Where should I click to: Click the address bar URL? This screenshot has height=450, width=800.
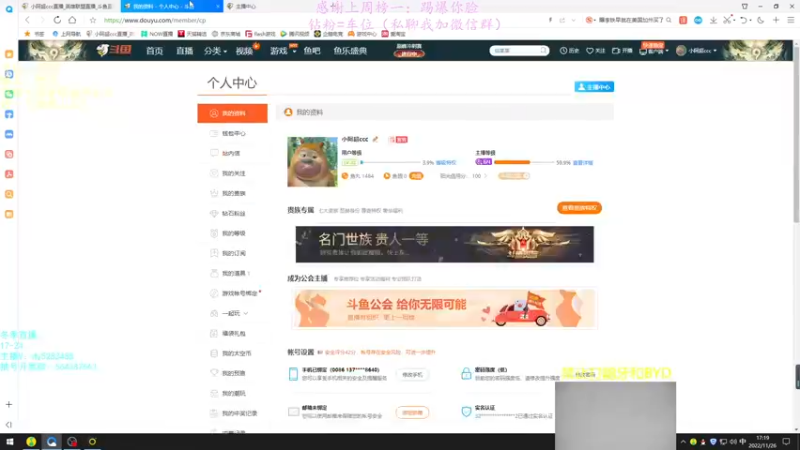tap(155, 20)
